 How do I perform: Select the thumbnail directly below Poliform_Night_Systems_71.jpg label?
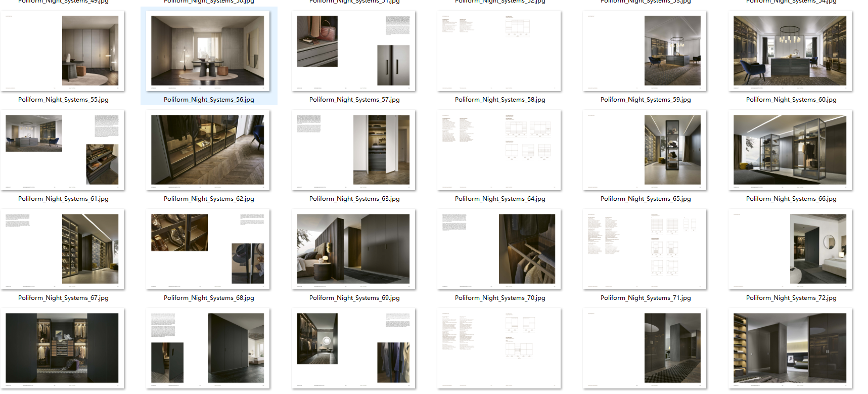point(645,348)
